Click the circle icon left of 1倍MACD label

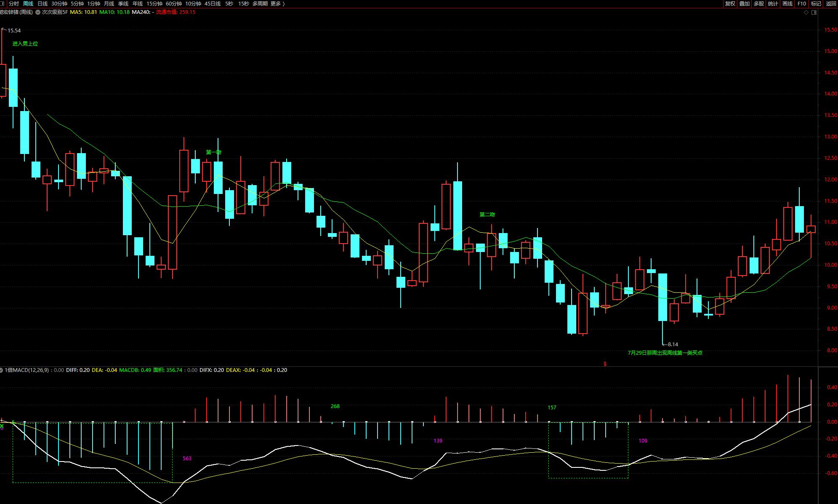tap(2, 370)
